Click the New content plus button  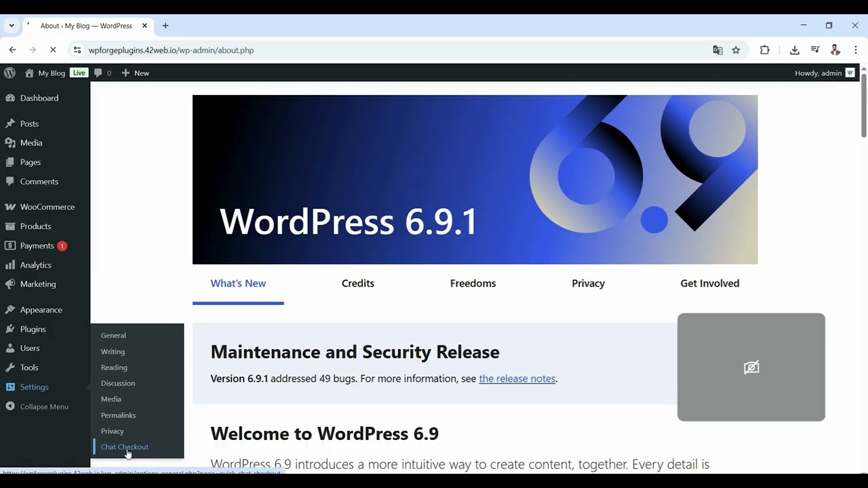pos(135,73)
